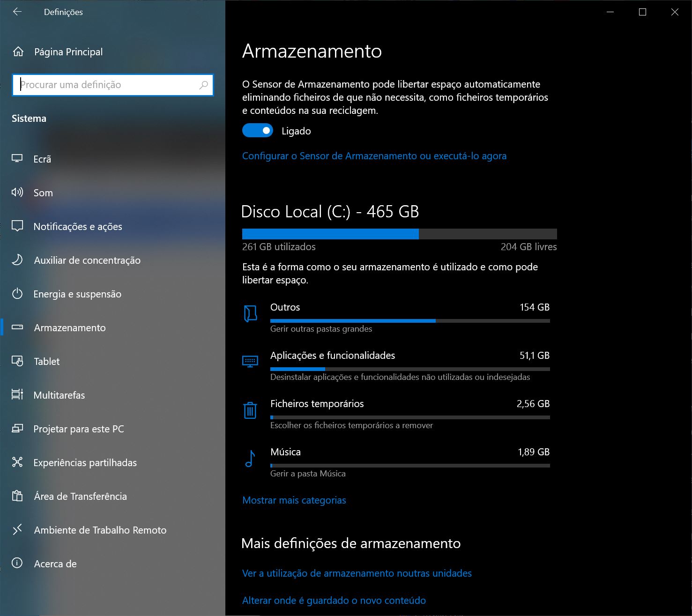Click the back arrow icon
Image resolution: width=692 pixels, height=616 pixels.
(17, 12)
